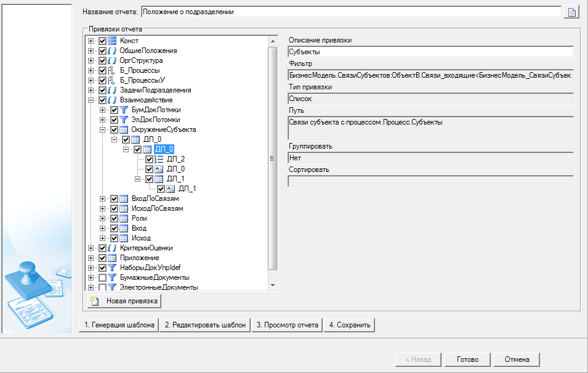The height and width of the screenshot is (373, 588).
Task: Click the browse icon beside report name
Action: coord(572,12)
